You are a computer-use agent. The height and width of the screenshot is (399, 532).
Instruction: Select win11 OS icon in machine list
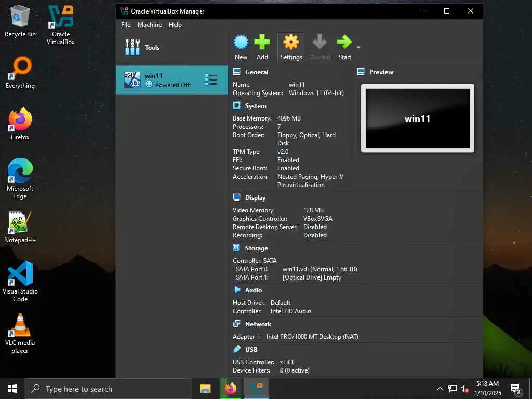(x=132, y=80)
